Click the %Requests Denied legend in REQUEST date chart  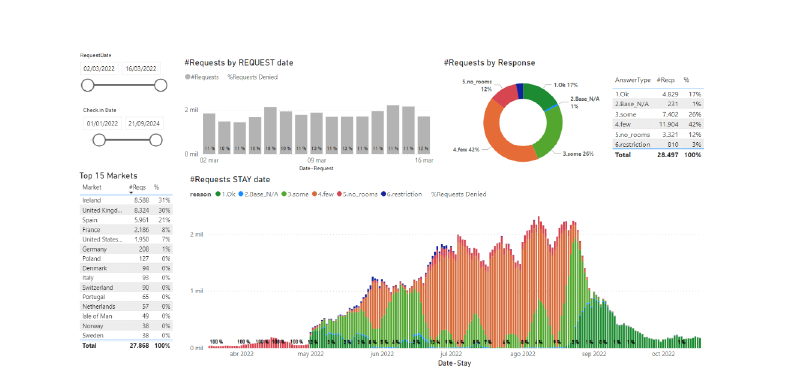pos(253,77)
